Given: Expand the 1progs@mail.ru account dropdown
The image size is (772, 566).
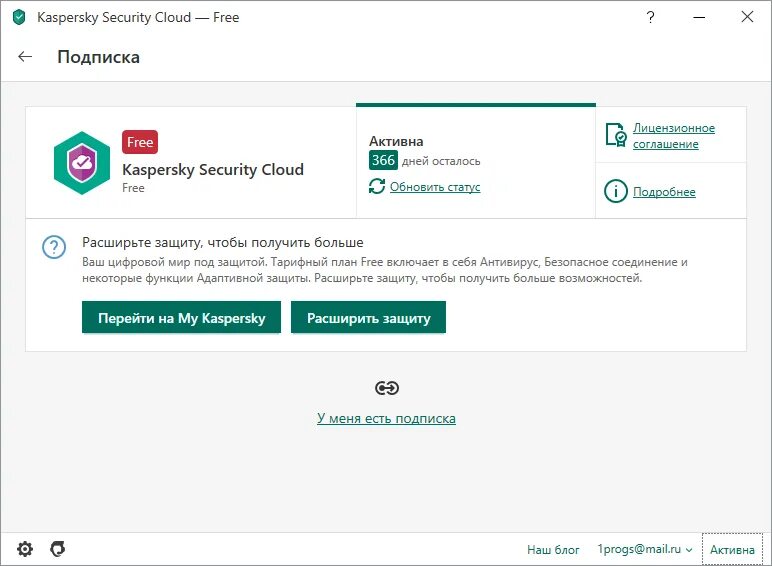Looking at the screenshot, I should [x=644, y=549].
